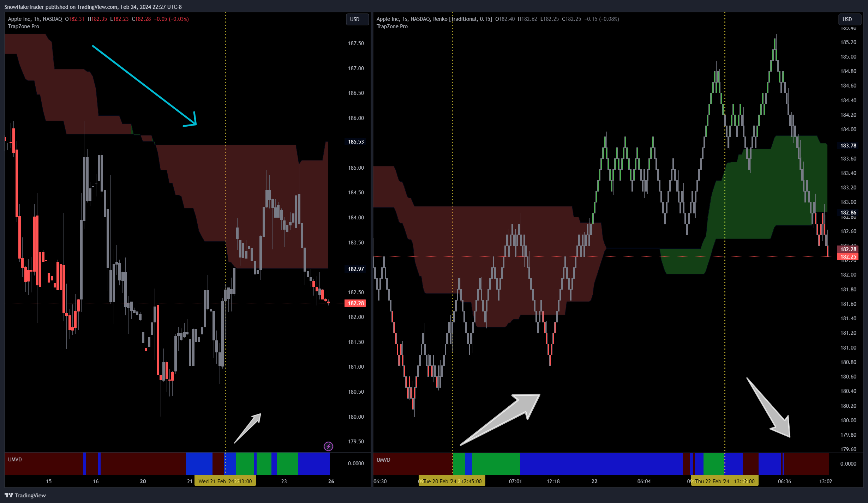This screenshot has width=868, height=503.
Task: Click the 182.86 price label on the Renko axis
Action: [x=848, y=212]
